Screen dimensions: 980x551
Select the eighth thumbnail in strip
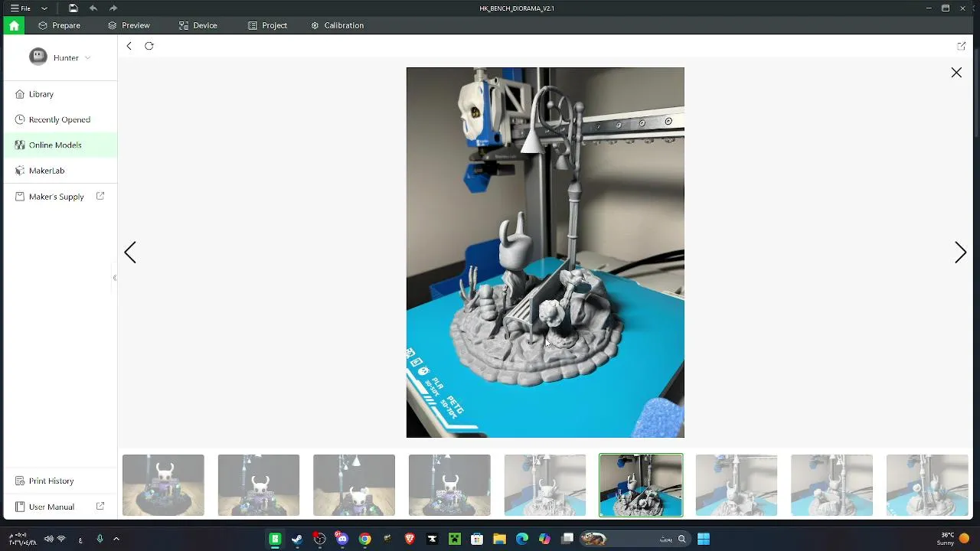click(x=831, y=485)
